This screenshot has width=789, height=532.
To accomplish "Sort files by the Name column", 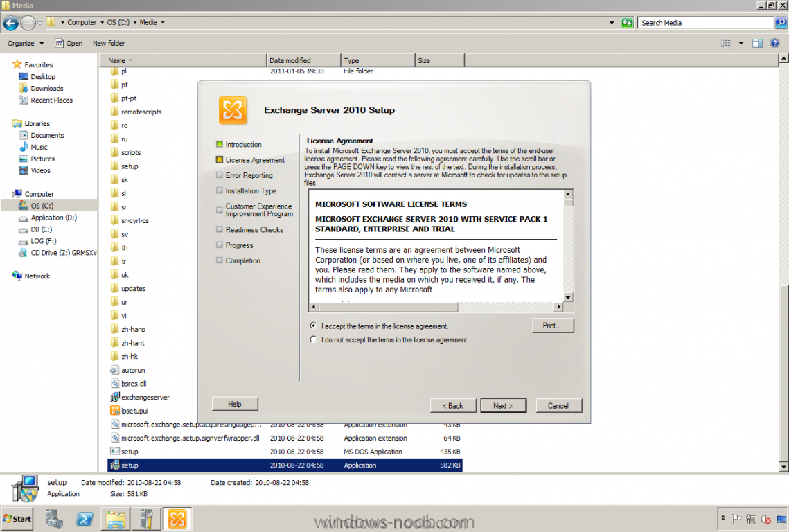I will [183, 60].
